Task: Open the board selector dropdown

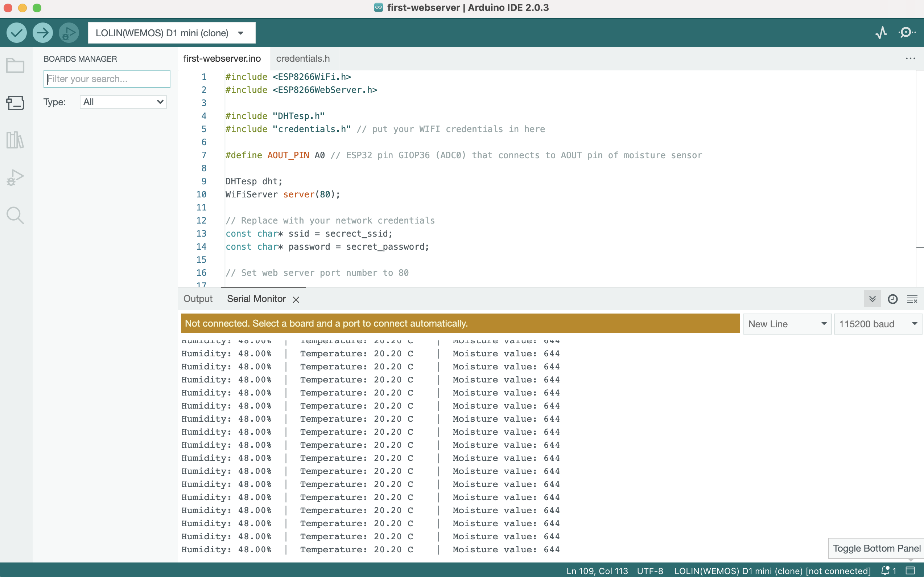Action: point(172,33)
